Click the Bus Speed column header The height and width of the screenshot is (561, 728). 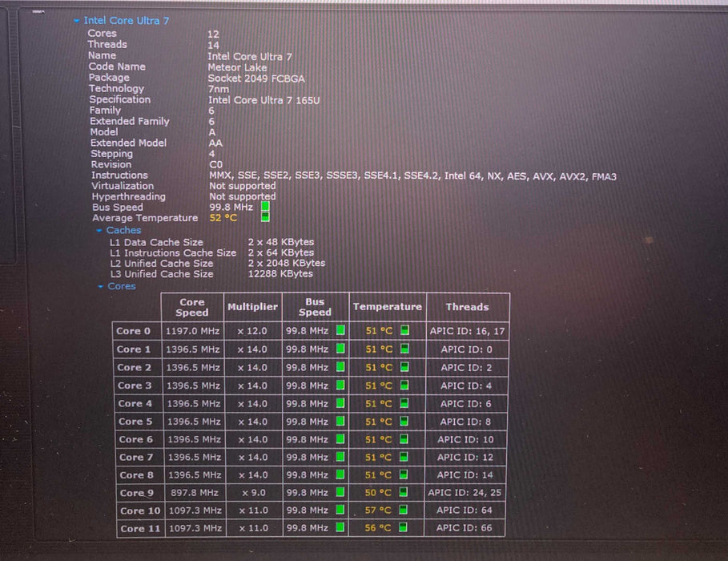(316, 307)
